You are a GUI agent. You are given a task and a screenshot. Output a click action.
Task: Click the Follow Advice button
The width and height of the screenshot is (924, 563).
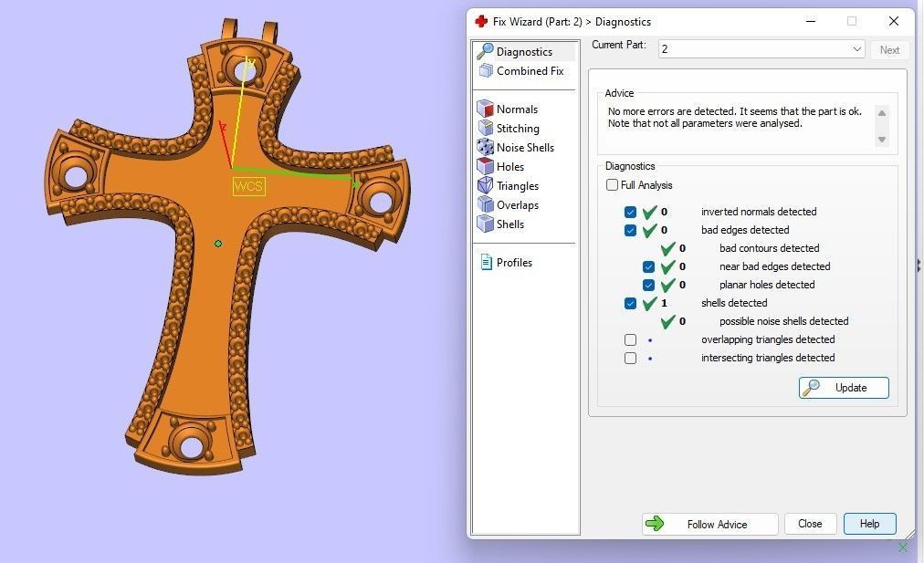pyautogui.click(x=709, y=524)
